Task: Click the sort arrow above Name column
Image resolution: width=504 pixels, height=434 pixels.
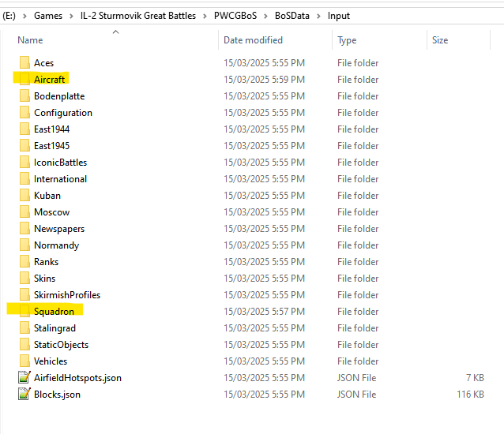Action: click(x=115, y=32)
